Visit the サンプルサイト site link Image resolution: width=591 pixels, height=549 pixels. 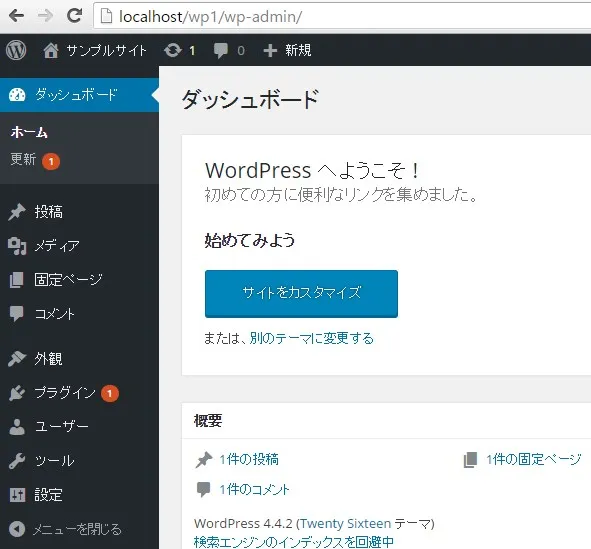coord(106,50)
